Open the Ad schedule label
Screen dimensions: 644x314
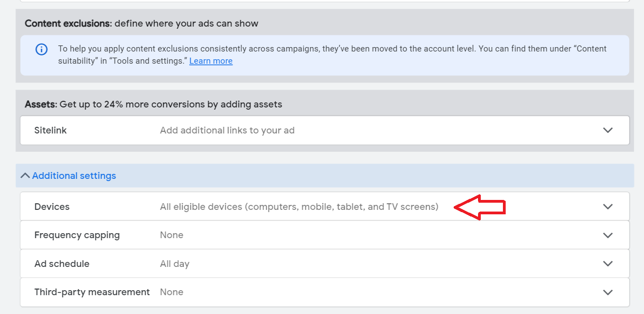tap(61, 264)
